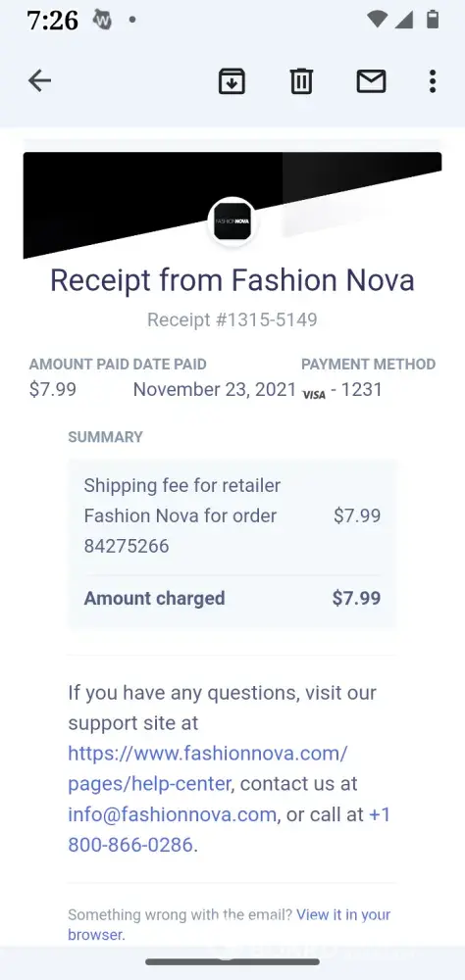Mark email as unread via envelope icon

(371, 81)
